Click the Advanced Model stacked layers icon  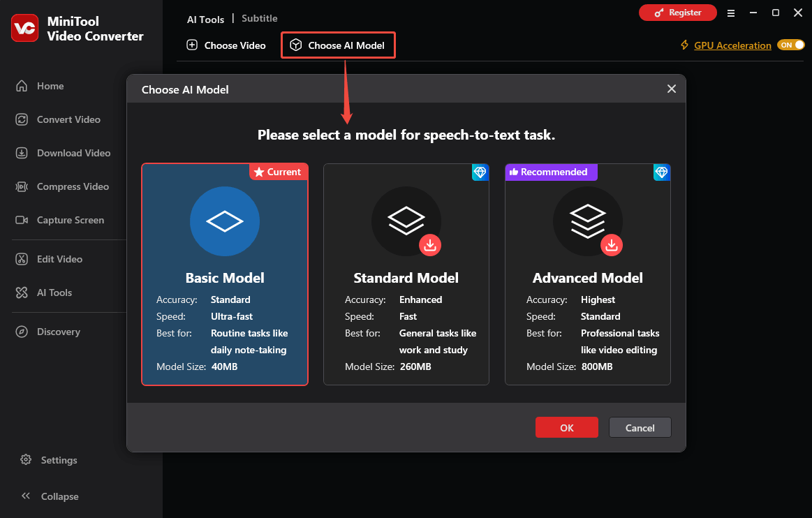pos(588,221)
